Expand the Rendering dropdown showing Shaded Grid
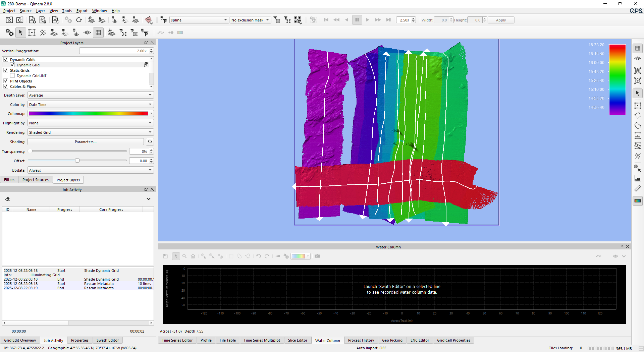Viewport: 644px width, 352px height. [x=90, y=132]
